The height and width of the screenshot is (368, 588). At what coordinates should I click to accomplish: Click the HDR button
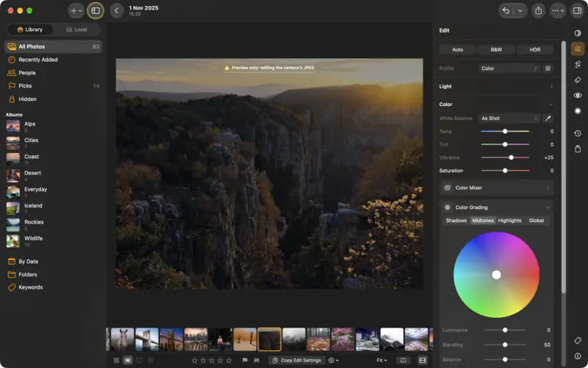coord(535,49)
